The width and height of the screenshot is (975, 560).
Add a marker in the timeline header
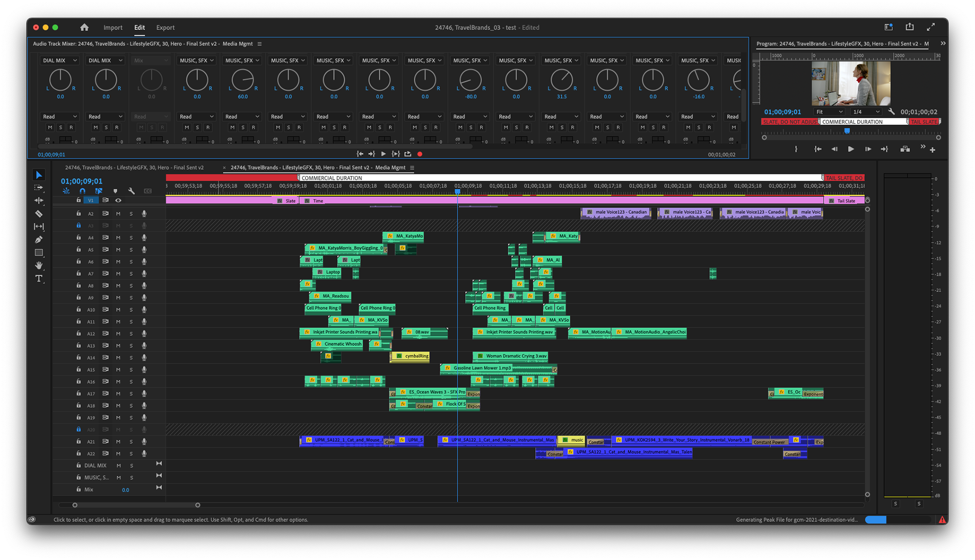click(115, 191)
